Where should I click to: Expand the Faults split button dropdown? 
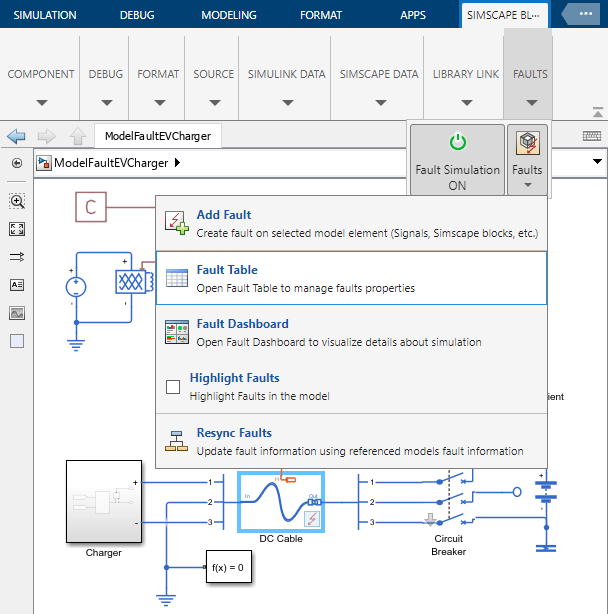coord(527,185)
